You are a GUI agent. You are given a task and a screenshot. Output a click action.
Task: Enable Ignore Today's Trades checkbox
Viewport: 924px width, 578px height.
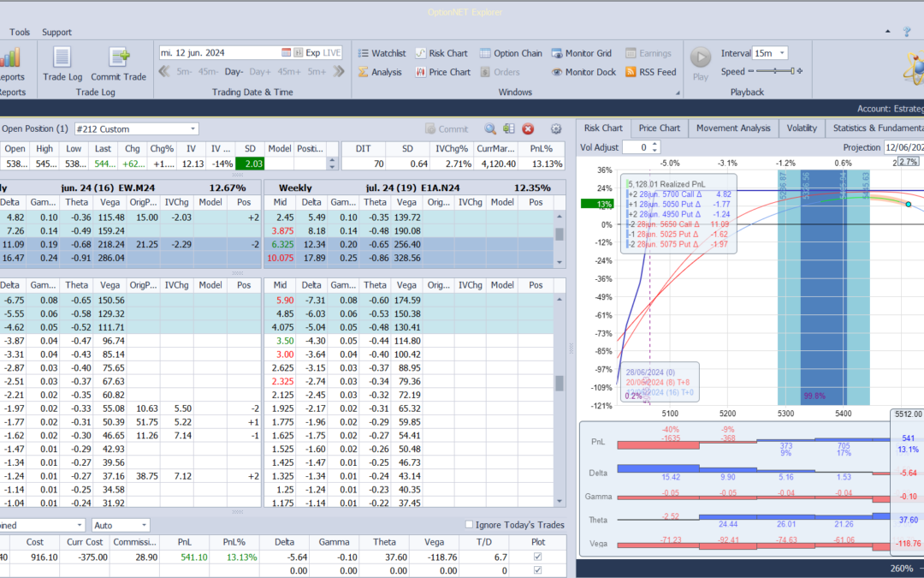coord(469,524)
